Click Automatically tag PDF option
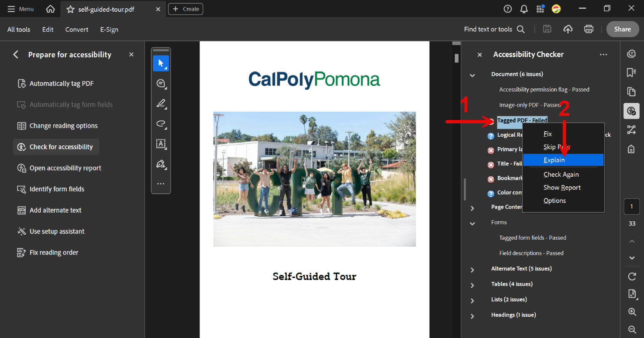Viewport: 644px width, 338px height. [61, 83]
